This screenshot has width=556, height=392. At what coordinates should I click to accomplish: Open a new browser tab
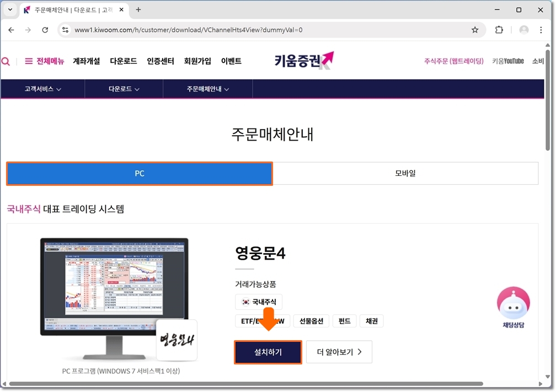[x=138, y=9]
